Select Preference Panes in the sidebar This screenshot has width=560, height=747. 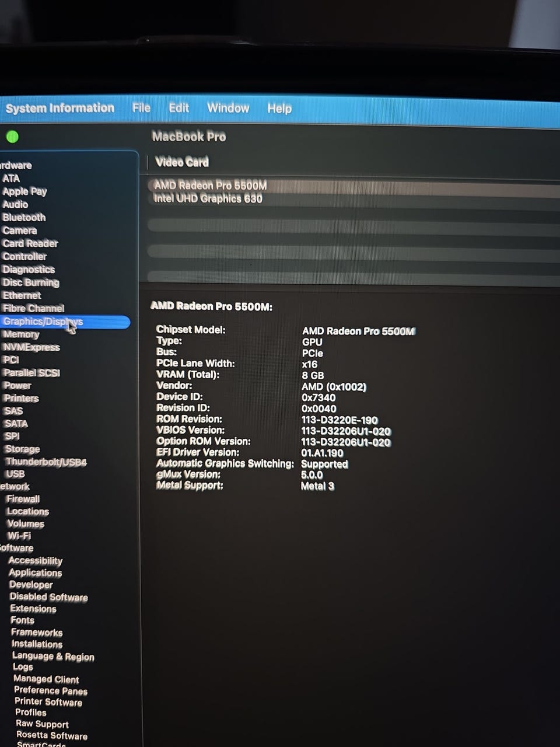click(x=51, y=691)
